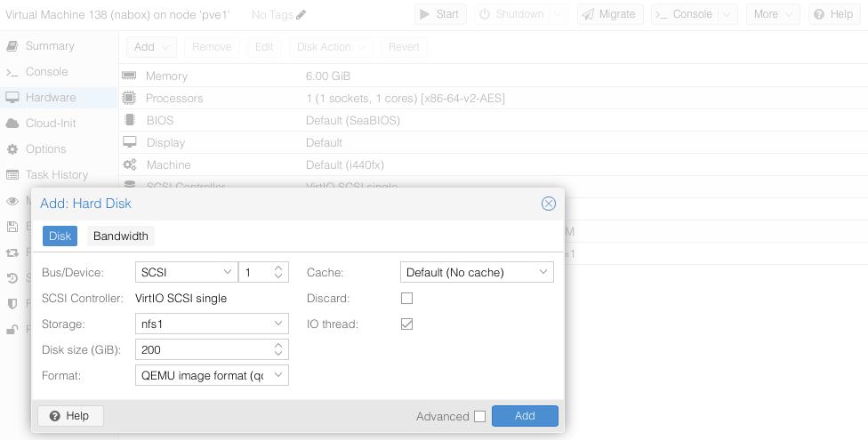Click the Add button in dialog

pyautogui.click(x=525, y=416)
